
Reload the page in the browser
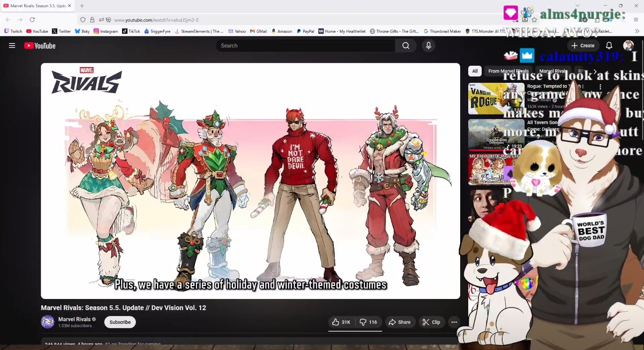32,20
